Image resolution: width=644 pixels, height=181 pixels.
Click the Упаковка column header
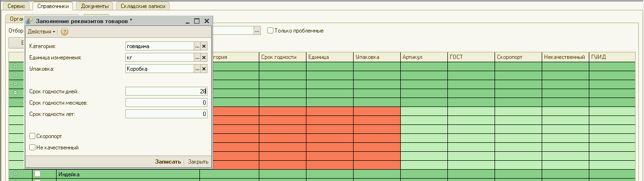pyautogui.click(x=377, y=57)
